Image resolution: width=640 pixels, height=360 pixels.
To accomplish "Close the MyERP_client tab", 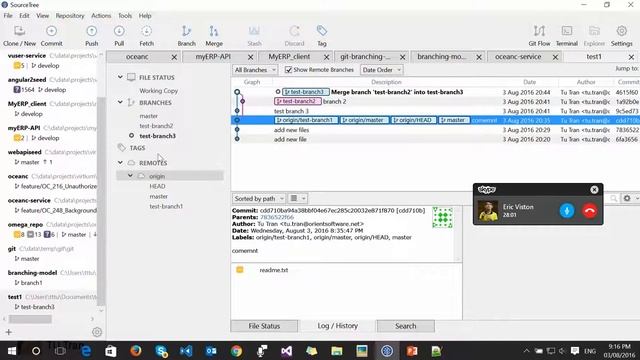I will click(326, 57).
